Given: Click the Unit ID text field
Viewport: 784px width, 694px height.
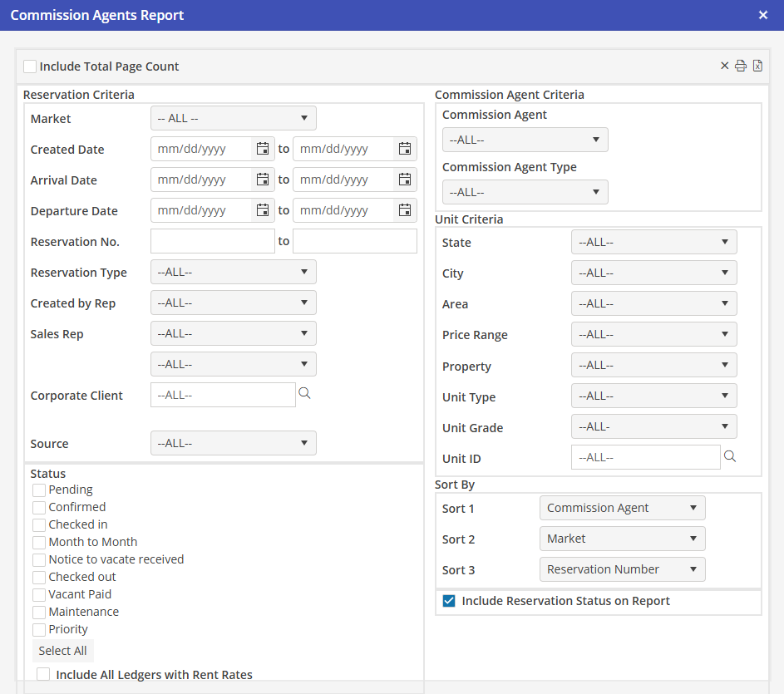Looking at the screenshot, I should (x=645, y=457).
